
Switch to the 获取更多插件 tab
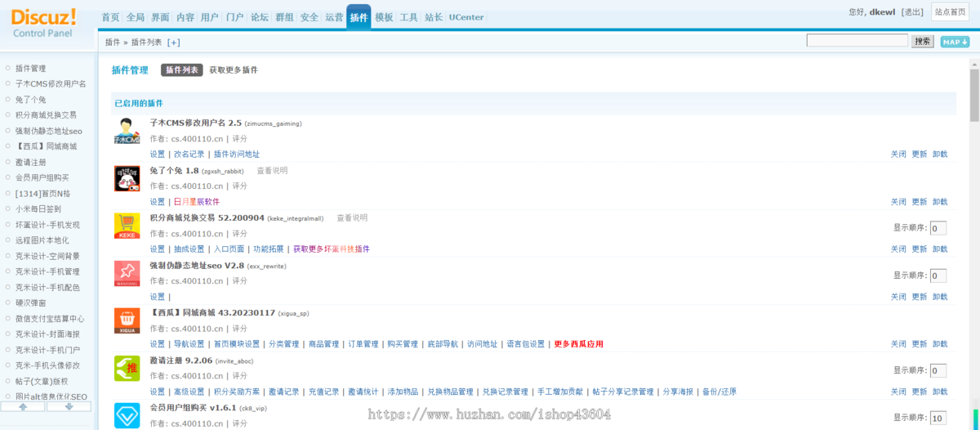coord(234,70)
